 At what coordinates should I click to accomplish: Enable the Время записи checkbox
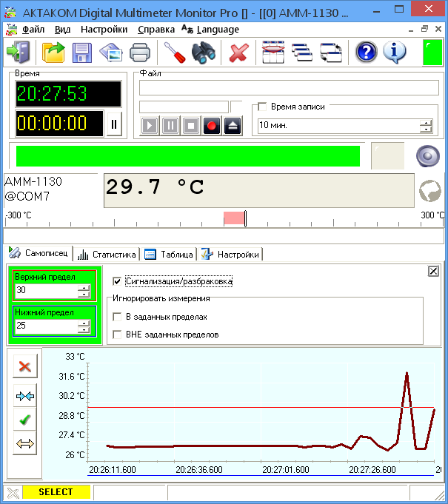[x=262, y=107]
